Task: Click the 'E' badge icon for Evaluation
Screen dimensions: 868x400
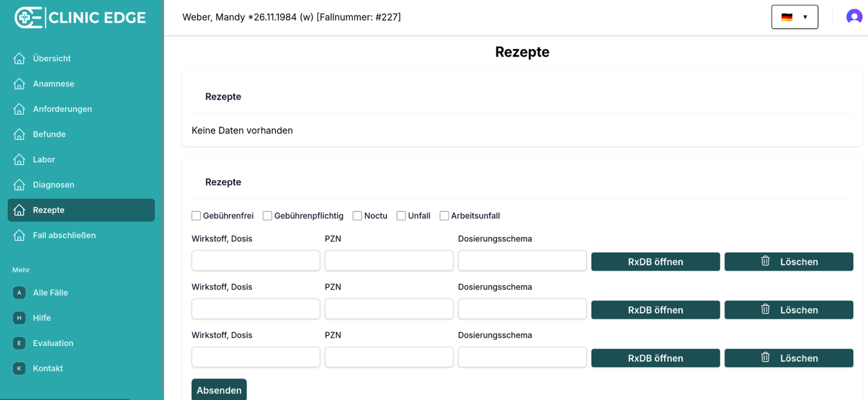Action: tap(19, 344)
